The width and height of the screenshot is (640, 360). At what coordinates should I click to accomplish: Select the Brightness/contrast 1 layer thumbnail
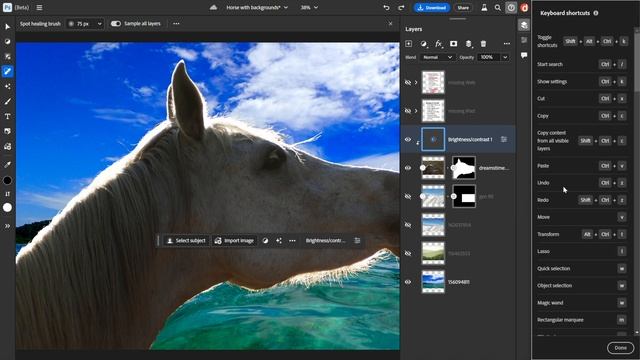(433, 139)
